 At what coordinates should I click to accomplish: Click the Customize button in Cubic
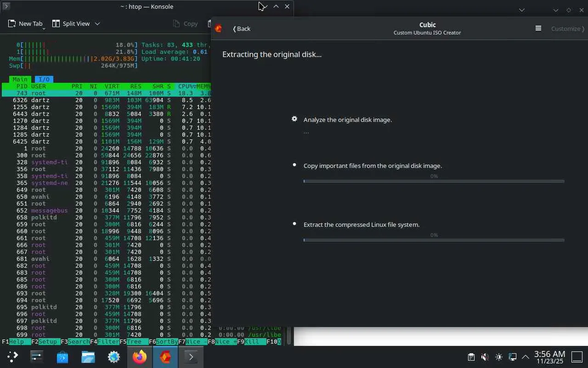568,29
